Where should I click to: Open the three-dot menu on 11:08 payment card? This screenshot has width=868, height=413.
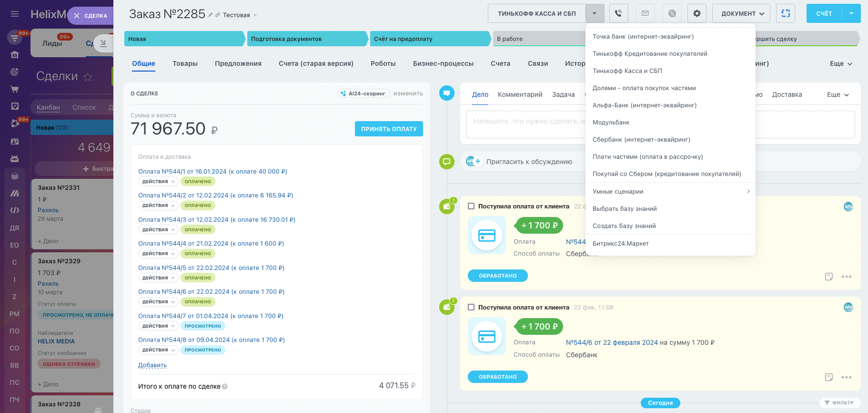[x=847, y=377]
